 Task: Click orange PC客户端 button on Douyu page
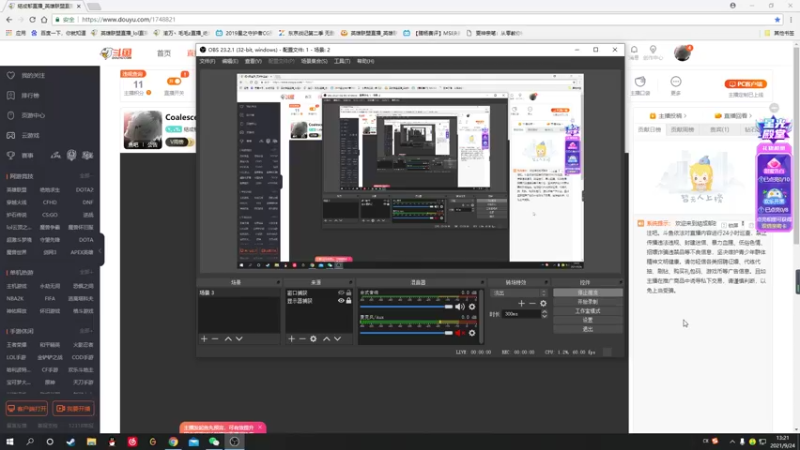(746, 84)
